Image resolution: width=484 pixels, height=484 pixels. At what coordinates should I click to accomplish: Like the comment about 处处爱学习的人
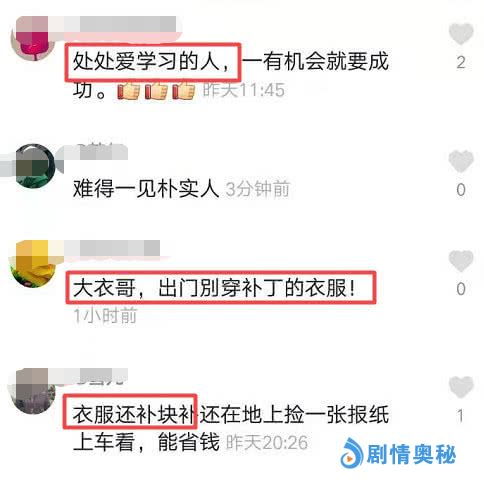click(x=461, y=34)
